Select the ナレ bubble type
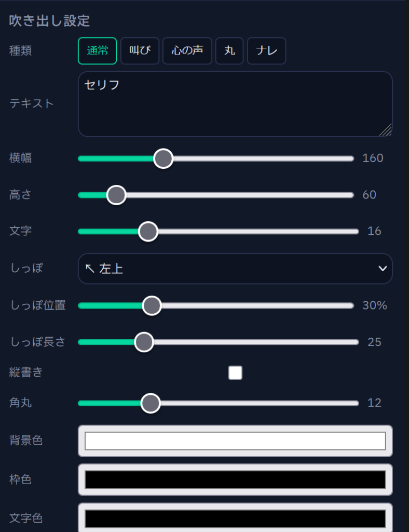Viewport: 409px width, 532px height. pyautogui.click(x=266, y=51)
